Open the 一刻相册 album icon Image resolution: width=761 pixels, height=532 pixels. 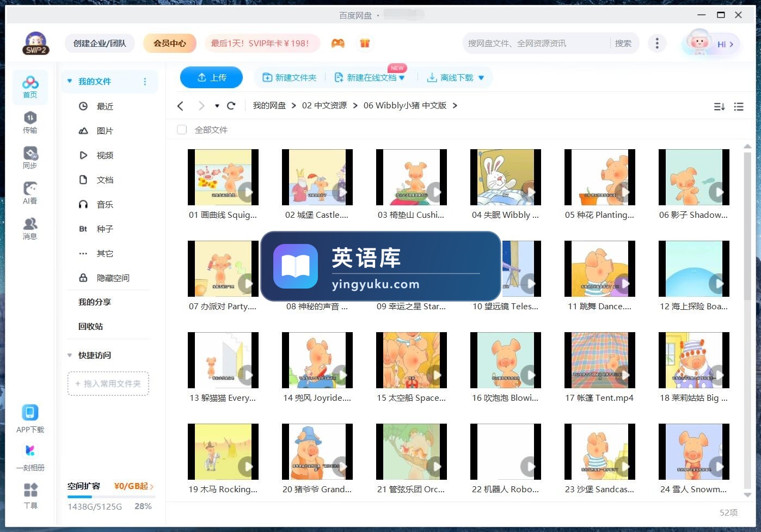(x=30, y=457)
